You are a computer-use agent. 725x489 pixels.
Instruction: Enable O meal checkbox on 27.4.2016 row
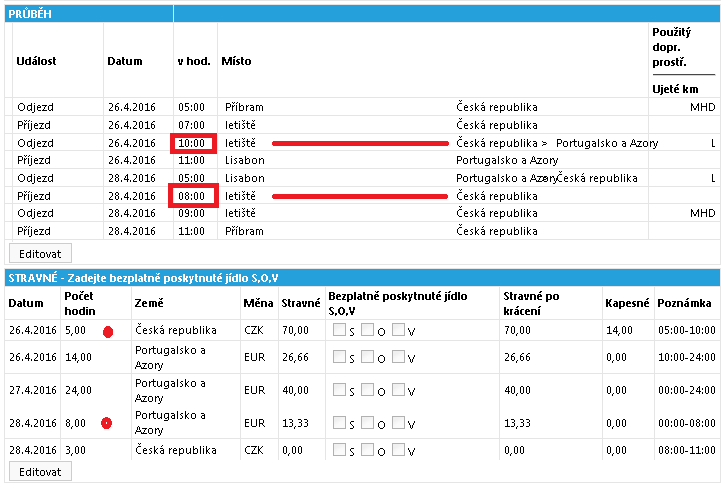click(x=368, y=390)
